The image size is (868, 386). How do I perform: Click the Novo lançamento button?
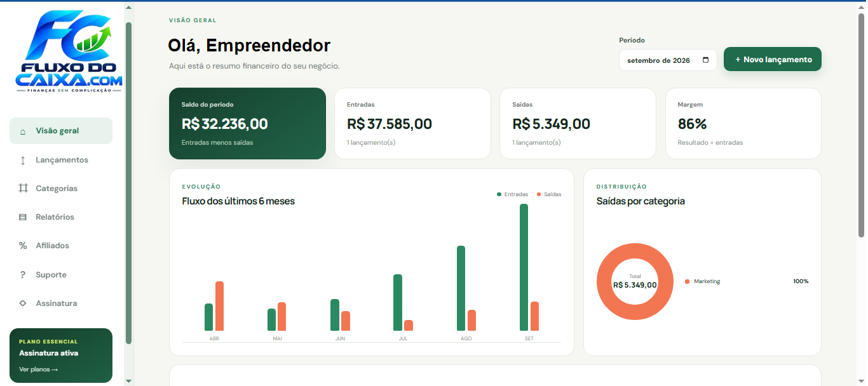[x=773, y=59]
